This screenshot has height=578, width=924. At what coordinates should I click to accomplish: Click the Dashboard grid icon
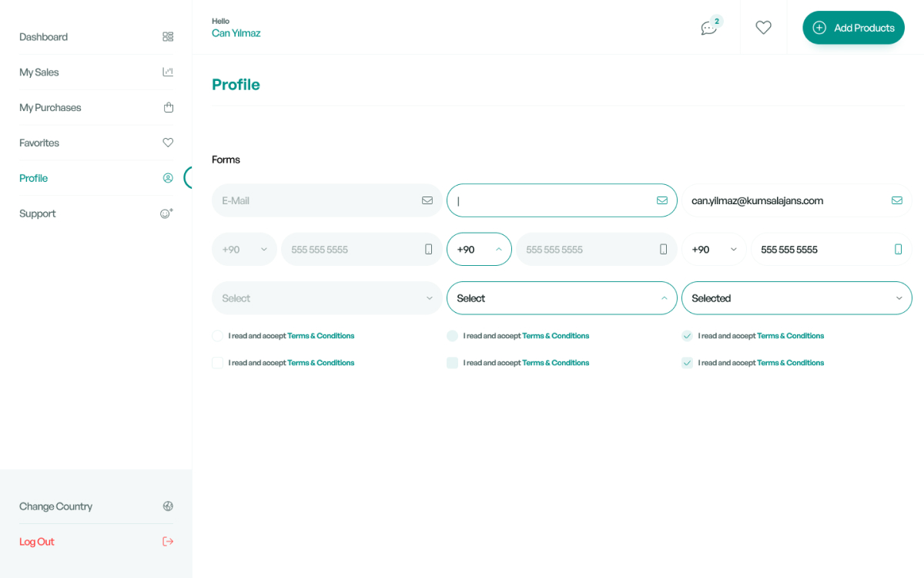pos(168,36)
